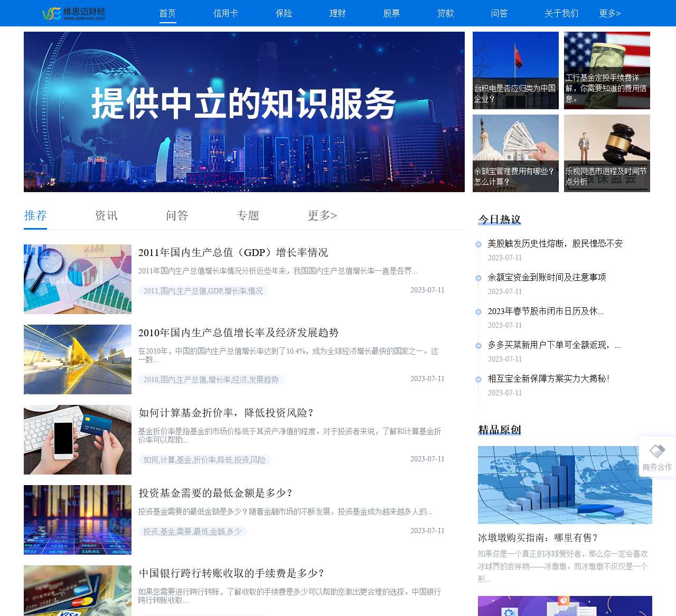Open the 信用卡 menu item
Image resolution: width=676 pixels, height=616 pixels.
click(x=226, y=14)
